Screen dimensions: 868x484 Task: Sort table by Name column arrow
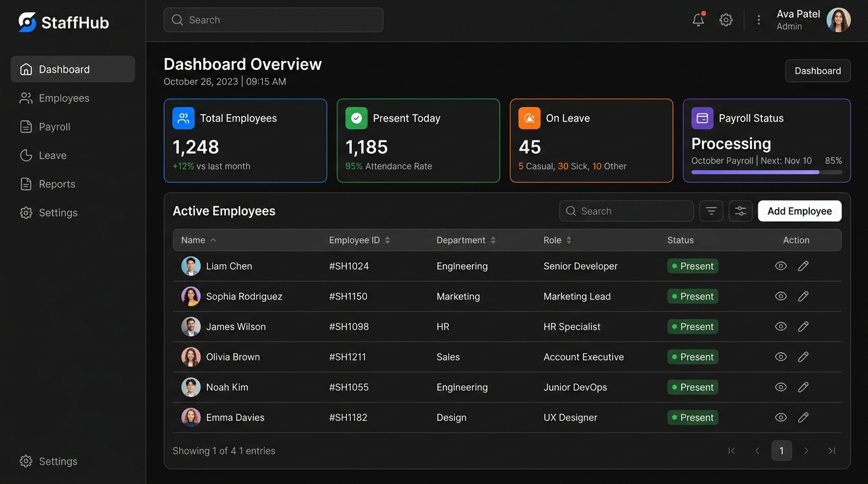[213, 240]
